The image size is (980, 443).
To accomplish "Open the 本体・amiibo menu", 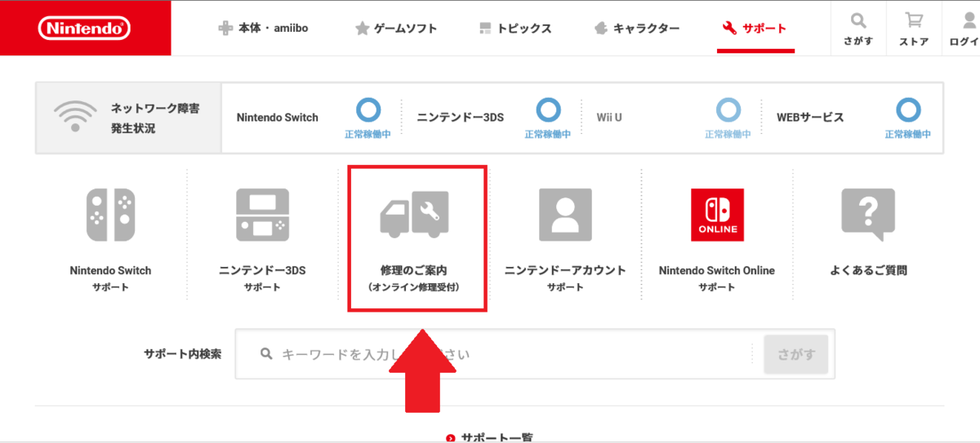I will tap(263, 29).
